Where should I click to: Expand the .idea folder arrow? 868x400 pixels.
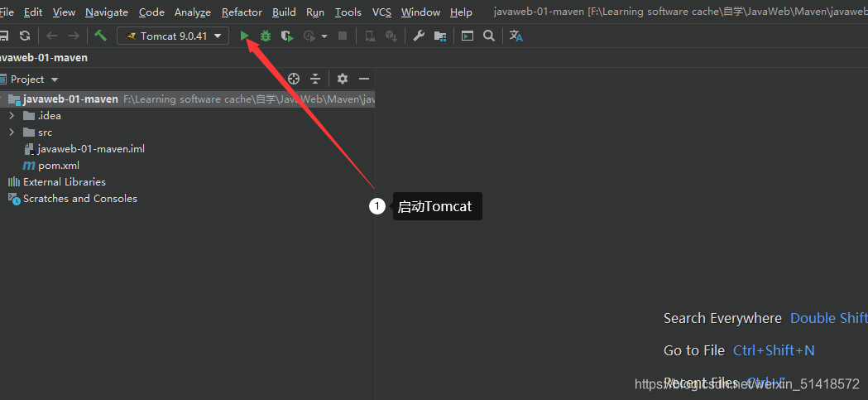pyautogui.click(x=12, y=116)
